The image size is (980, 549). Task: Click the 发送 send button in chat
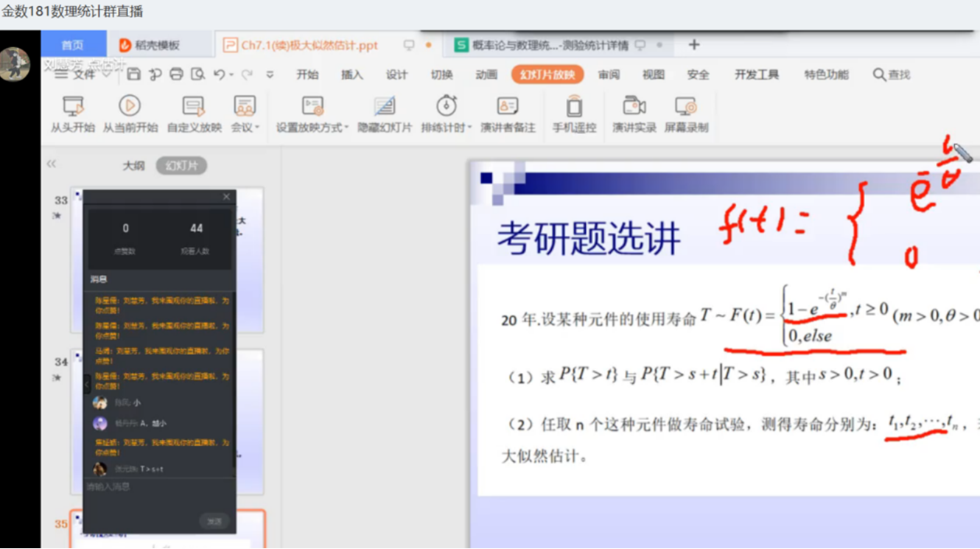[x=214, y=521]
